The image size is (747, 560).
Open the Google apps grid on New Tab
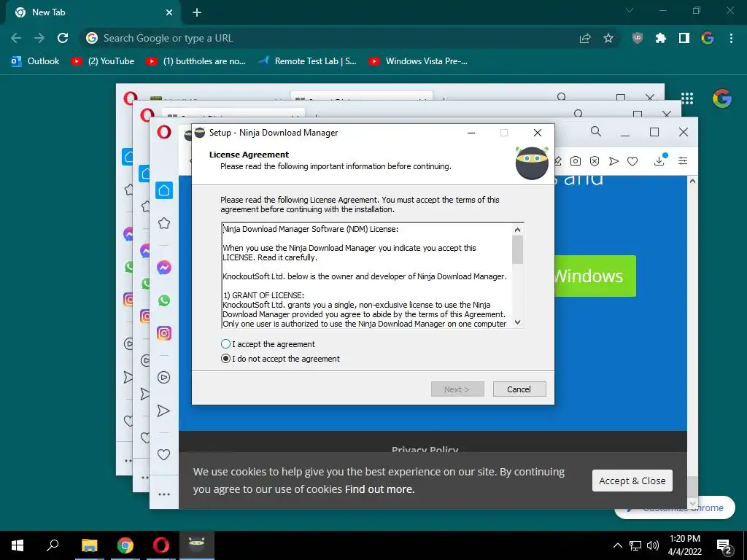687,98
